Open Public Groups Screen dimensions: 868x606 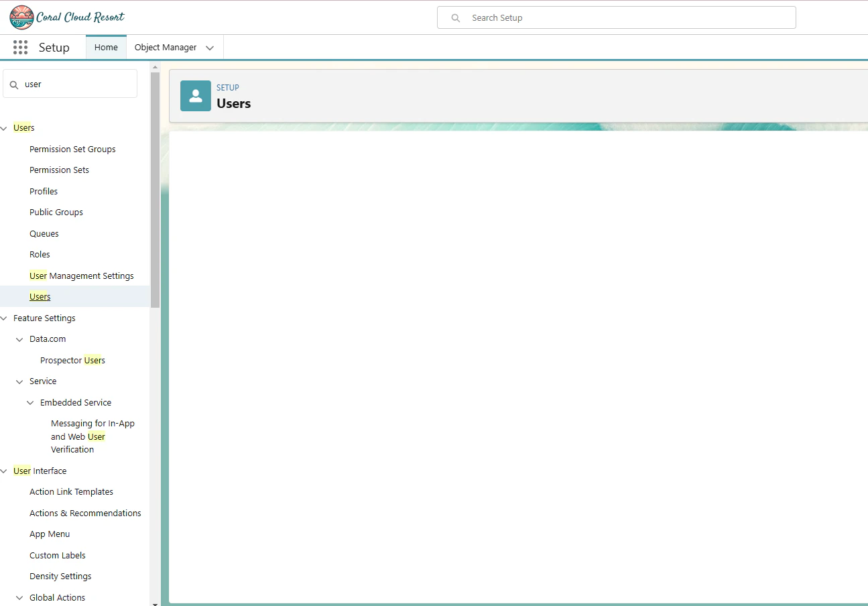tap(56, 213)
